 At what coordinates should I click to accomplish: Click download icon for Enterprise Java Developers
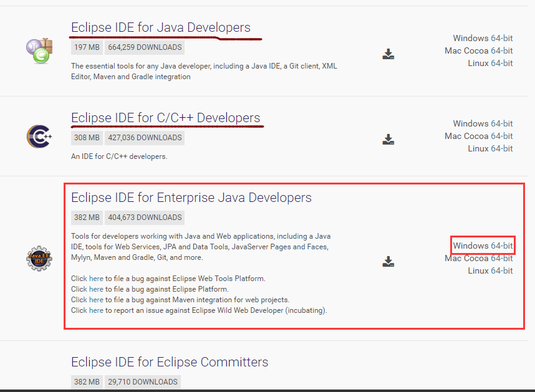(x=388, y=262)
